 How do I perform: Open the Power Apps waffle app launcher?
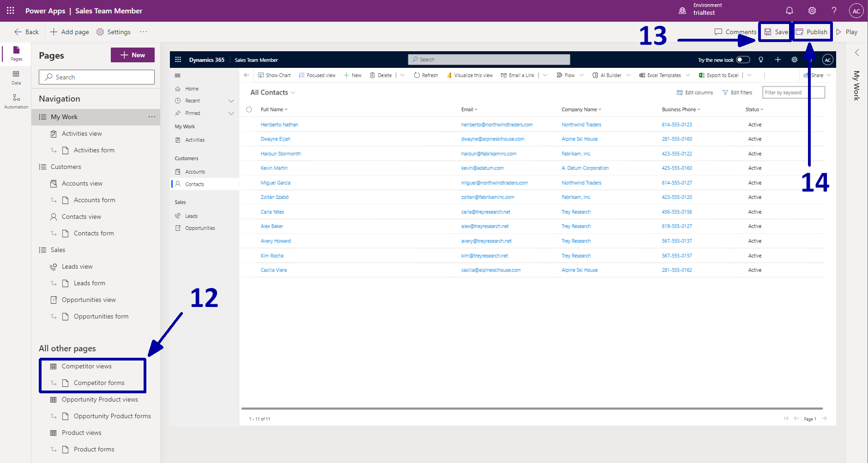(10, 11)
